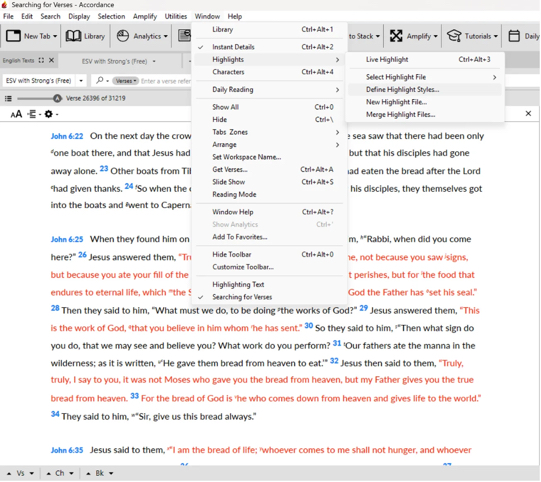Click the Daily Reading calendar icon
The image size is (541, 482).
click(514, 36)
